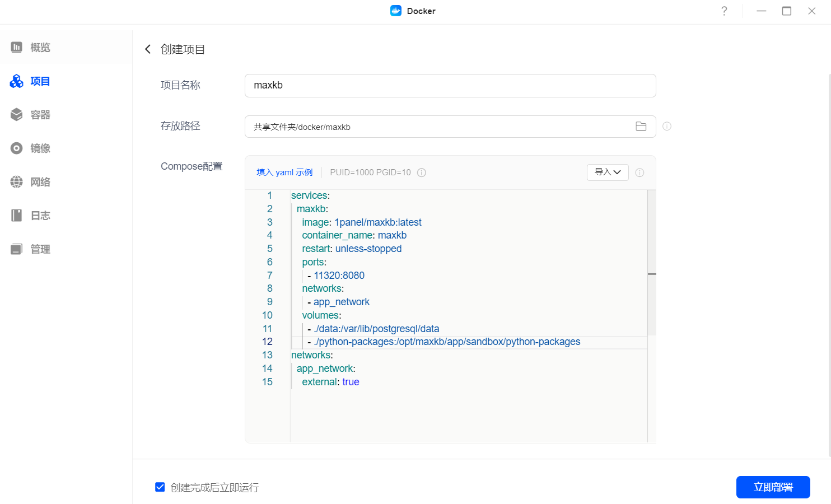The width and height of the screenshot is (831, 504).
Task: Click the project name field containing maxkb
Action: tap(450, 86)
